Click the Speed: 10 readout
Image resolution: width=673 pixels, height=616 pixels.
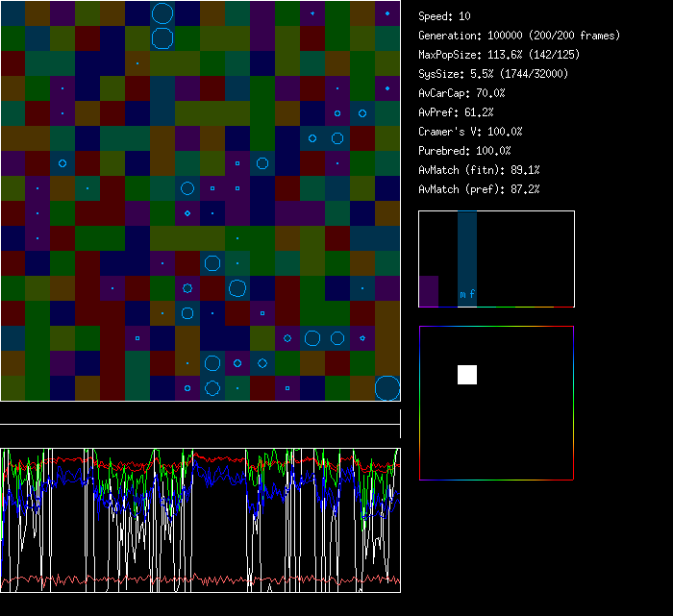pos(445,16)
